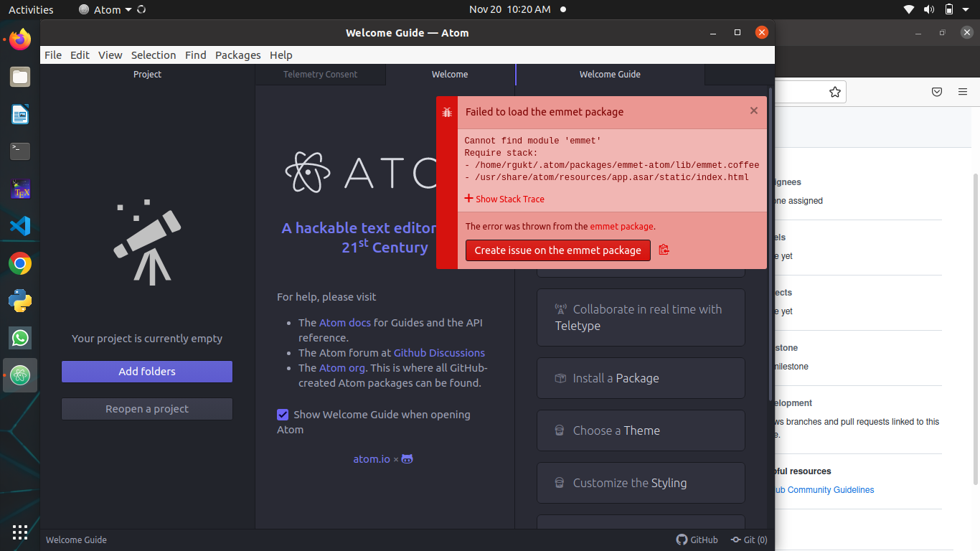Disable Show Welcome Guide when opening Atom
The width and height of the screenshot is (980, 551).
[x=283, y=415]
